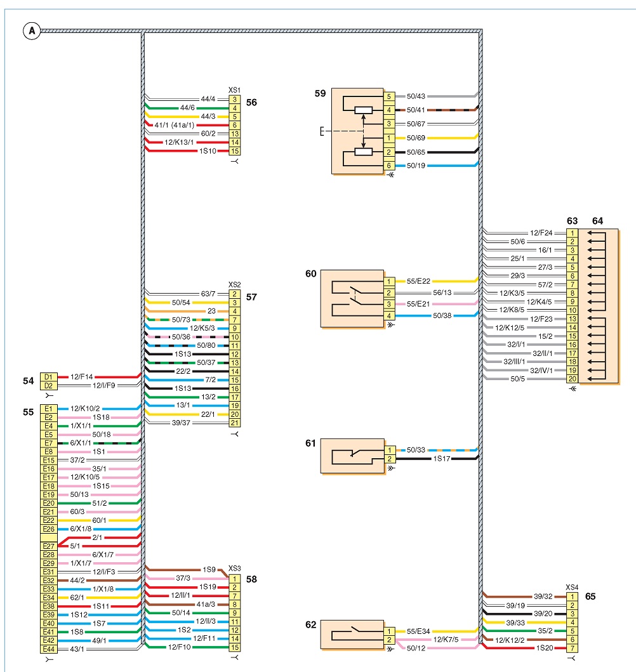Click wire label 12/F24

pos(541,233)
